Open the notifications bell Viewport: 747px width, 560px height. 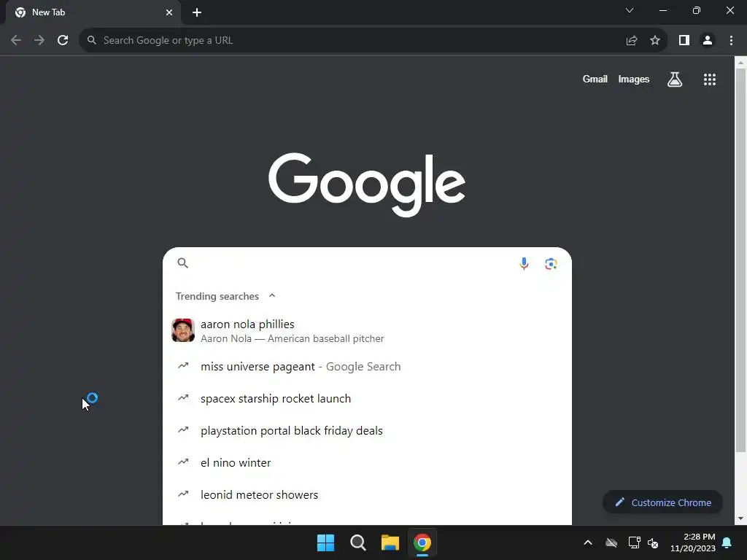[x=727, y=542]
